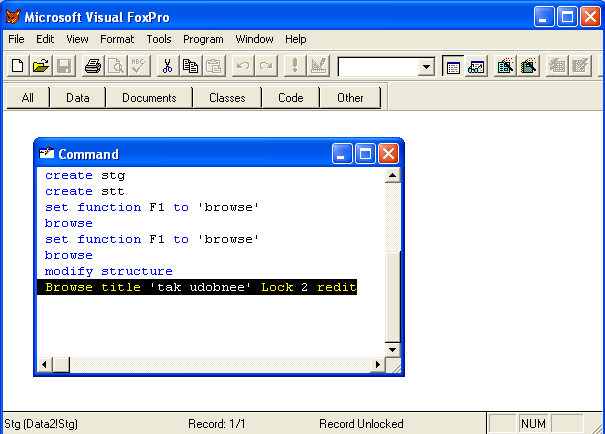Image resolution: width=605 pixels, height=434 pixels.
Task: Click the Print Preview icon
Action: [x=116, y=66]
